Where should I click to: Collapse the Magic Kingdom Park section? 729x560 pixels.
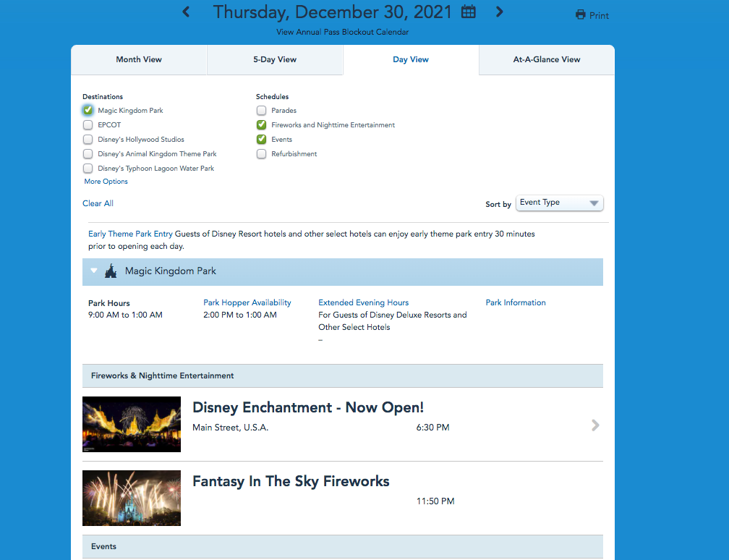pyautogui.click(x=94, y=271)
